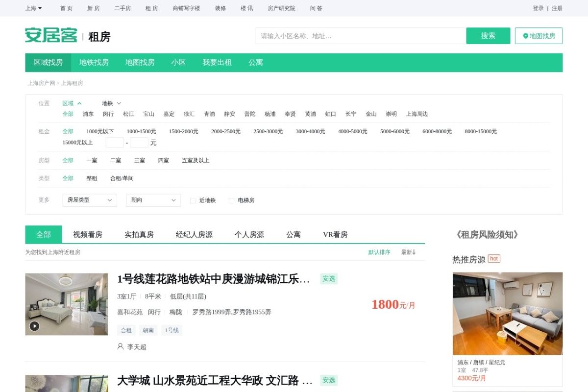This screenshot has height=392, width=588.
Task: Filter by 闵行 district
Action: click(x=108, y=114)
